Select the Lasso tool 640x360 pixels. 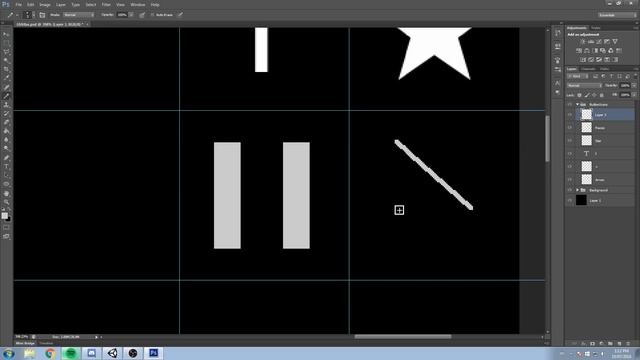tap(6, 52)
